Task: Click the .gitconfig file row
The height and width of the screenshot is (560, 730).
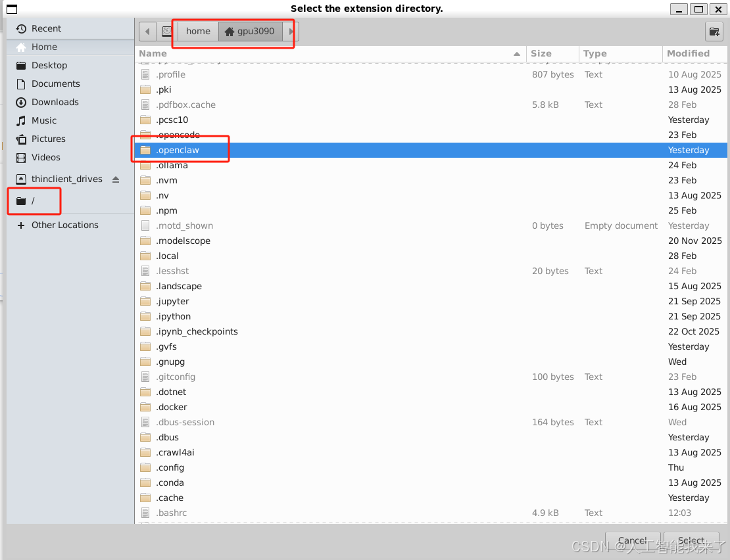Action: (431, 377)
